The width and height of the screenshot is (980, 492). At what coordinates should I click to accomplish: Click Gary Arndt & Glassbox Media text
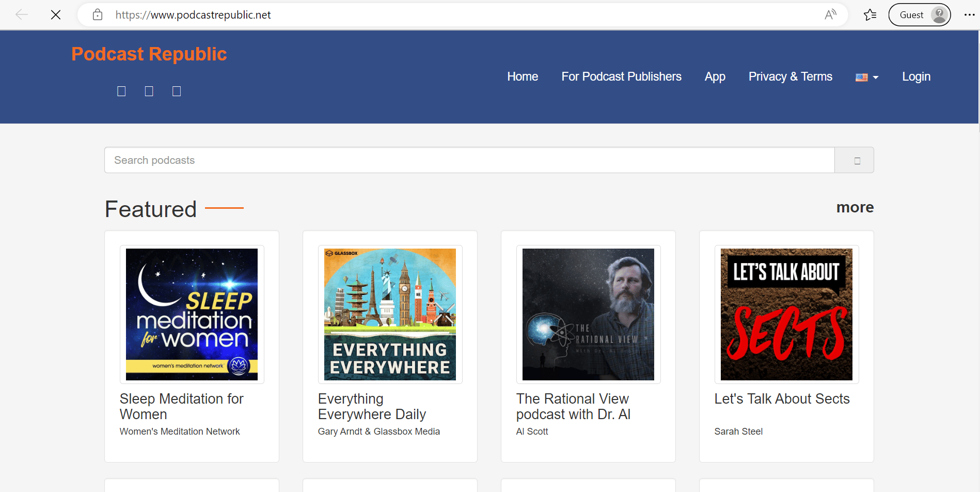[379, 432]
